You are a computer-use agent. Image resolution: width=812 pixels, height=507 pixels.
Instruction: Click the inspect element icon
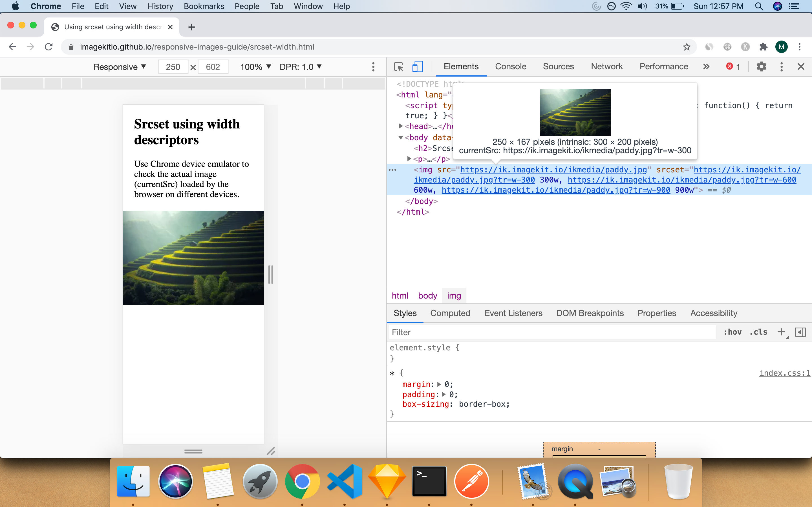tap(398, 66)
